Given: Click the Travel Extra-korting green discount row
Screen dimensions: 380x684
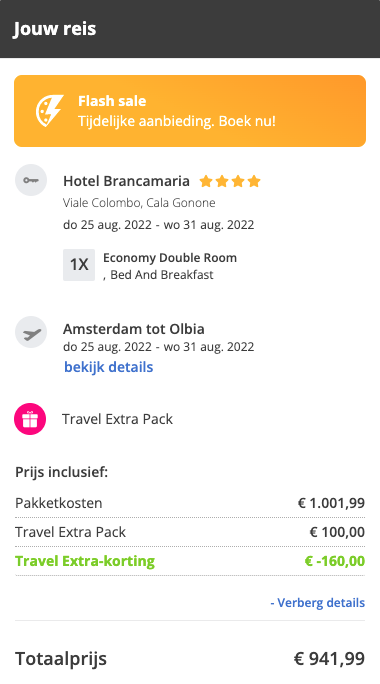Looking at the screenshot, I should pyautogui.click(x=190, y=561).
